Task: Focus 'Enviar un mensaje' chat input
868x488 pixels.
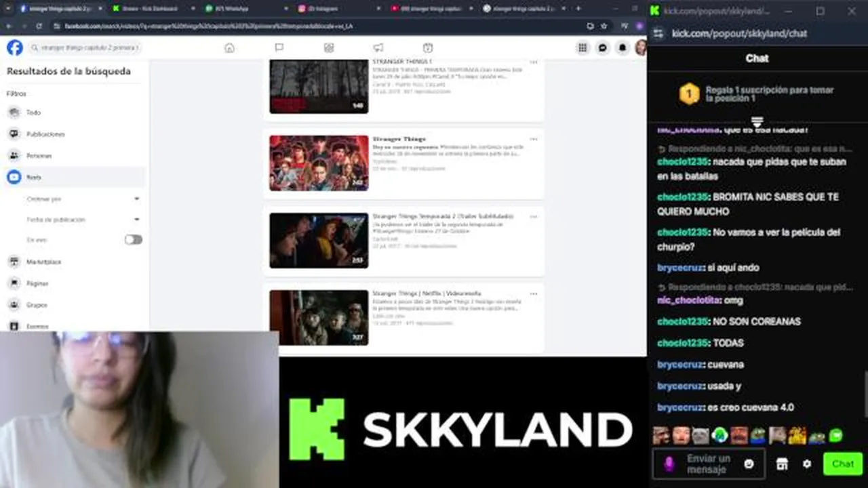Action: click(x=709, y=464)
